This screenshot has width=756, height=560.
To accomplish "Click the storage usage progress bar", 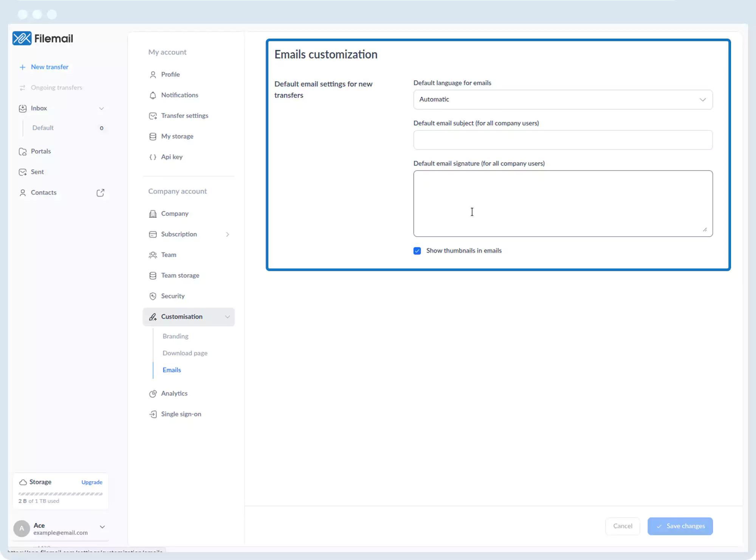I will click(60, 494).
